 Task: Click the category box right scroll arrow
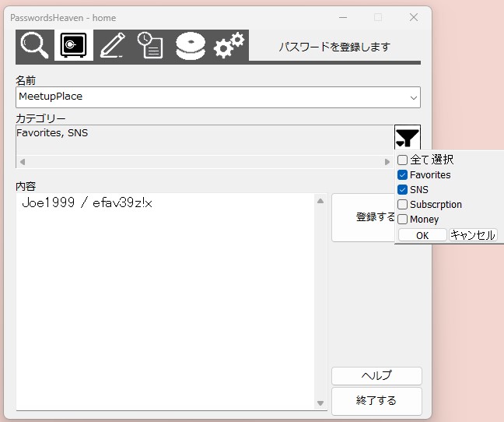[387, 162]
